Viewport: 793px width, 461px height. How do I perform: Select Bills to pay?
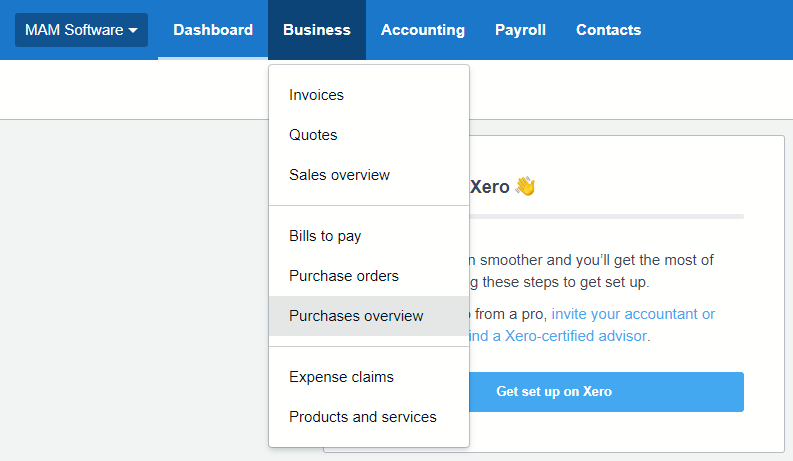coord(325,236)
